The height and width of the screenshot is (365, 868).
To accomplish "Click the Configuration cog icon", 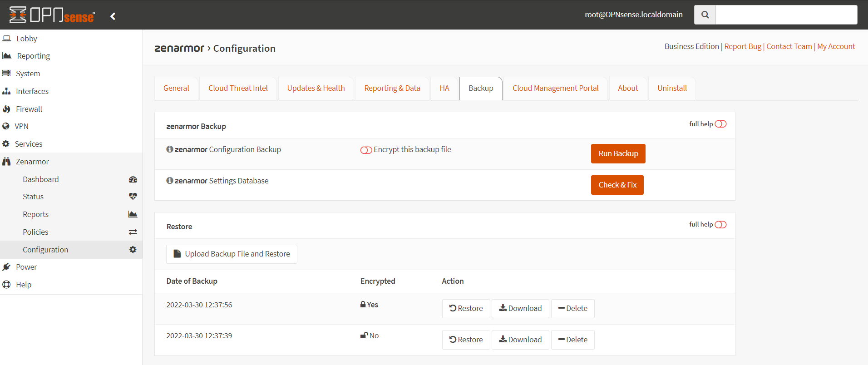I will click(x=133, y=249).
